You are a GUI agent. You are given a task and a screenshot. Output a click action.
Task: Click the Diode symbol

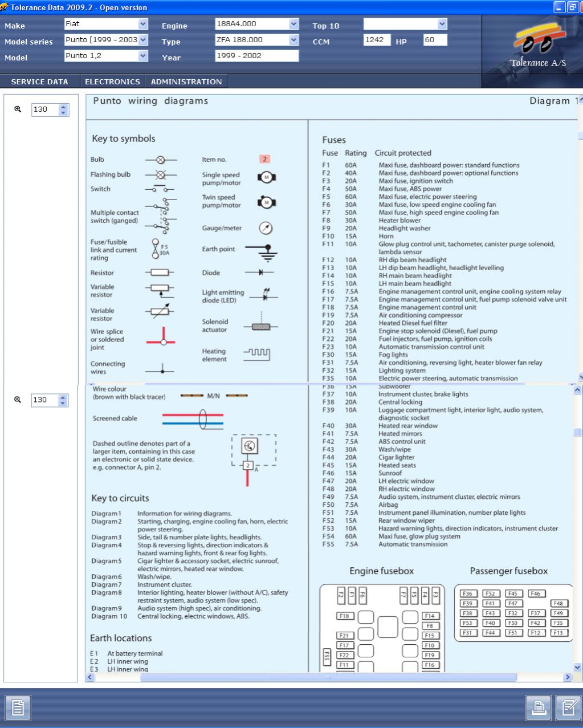[x=262, y=273]
